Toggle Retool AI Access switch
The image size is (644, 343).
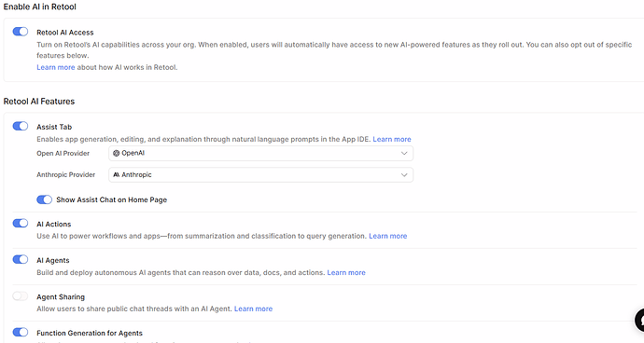[21, 32]
